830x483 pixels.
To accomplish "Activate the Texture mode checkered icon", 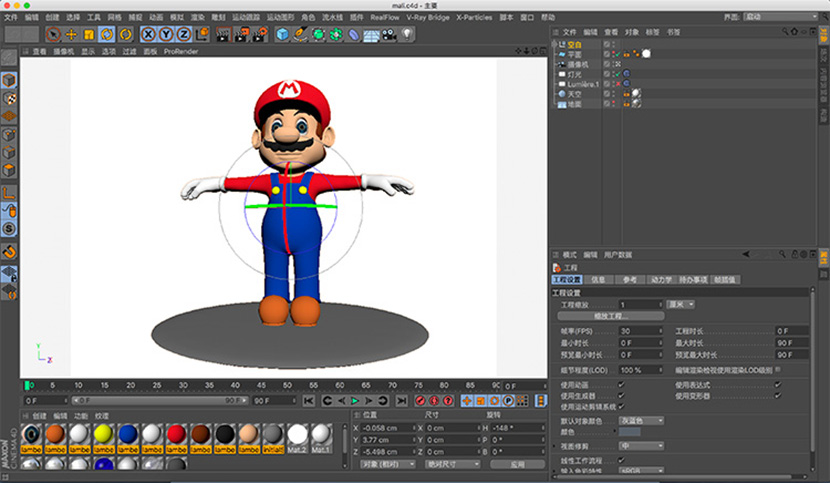I will (x=9, y=99).
